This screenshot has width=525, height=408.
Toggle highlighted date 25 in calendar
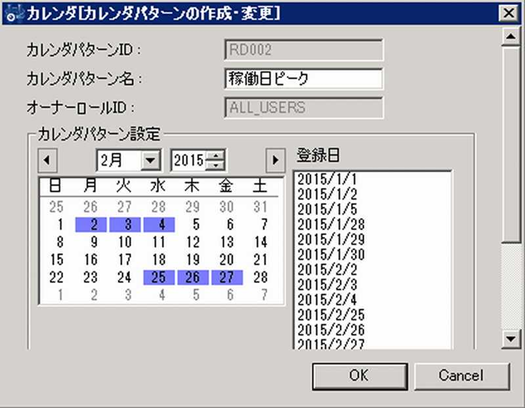tap(159, 277)
